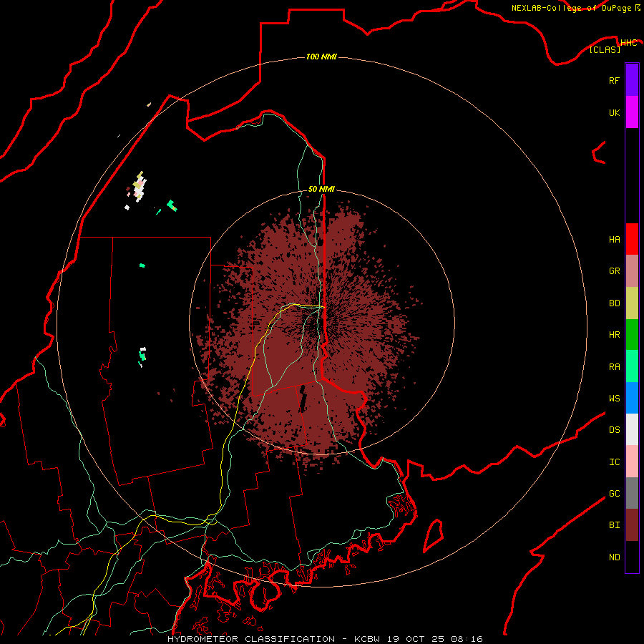The height and width of the screenshot is (644, 644).
Task: Click the ND black legend swatch
Action: pos(632,557)
